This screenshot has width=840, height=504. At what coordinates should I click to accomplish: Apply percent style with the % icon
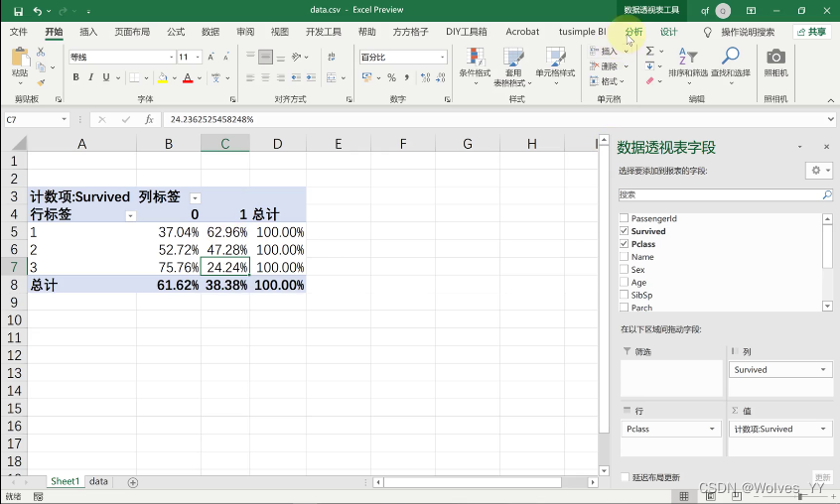(x=391, y=78)
